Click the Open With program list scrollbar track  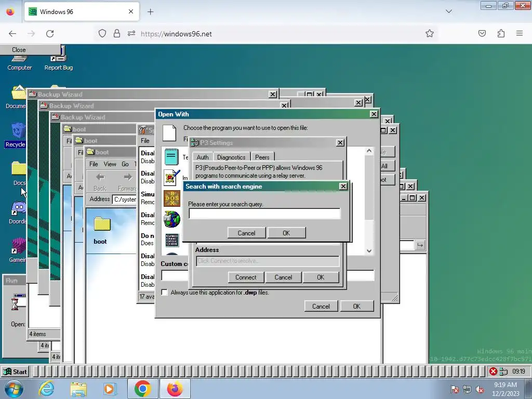[x=369, y=201]
